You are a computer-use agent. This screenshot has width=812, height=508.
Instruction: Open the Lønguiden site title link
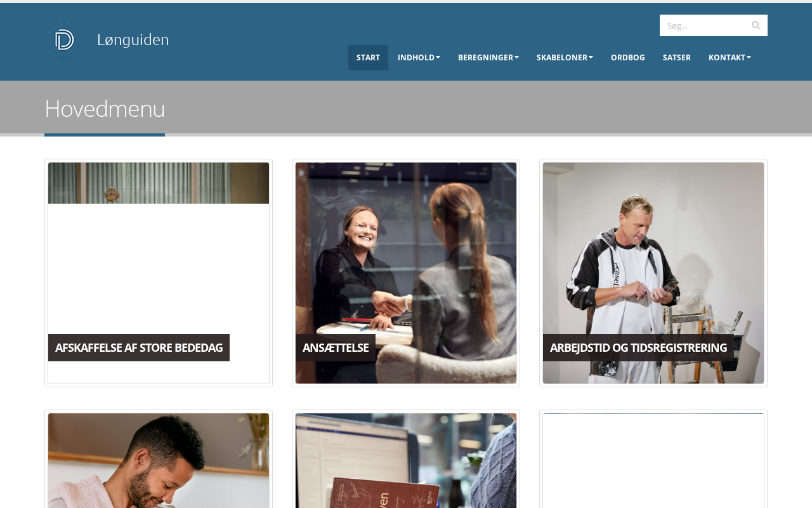[133, 39]
